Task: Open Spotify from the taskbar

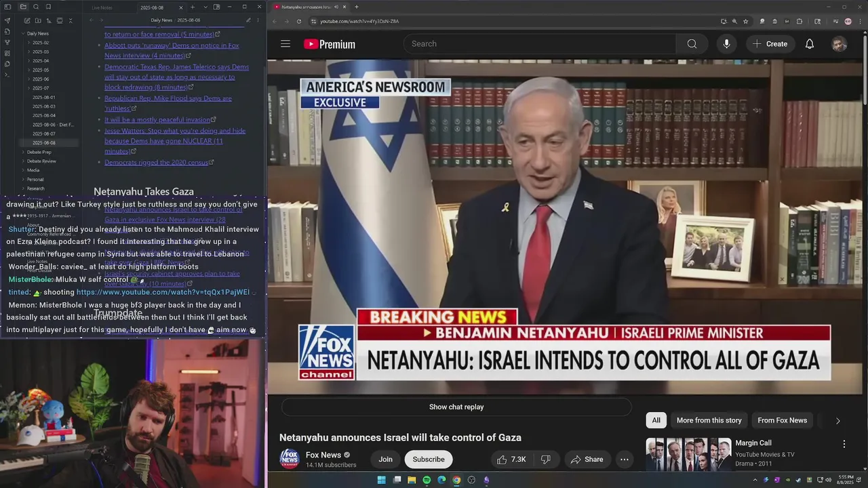Action: [427, 480]
